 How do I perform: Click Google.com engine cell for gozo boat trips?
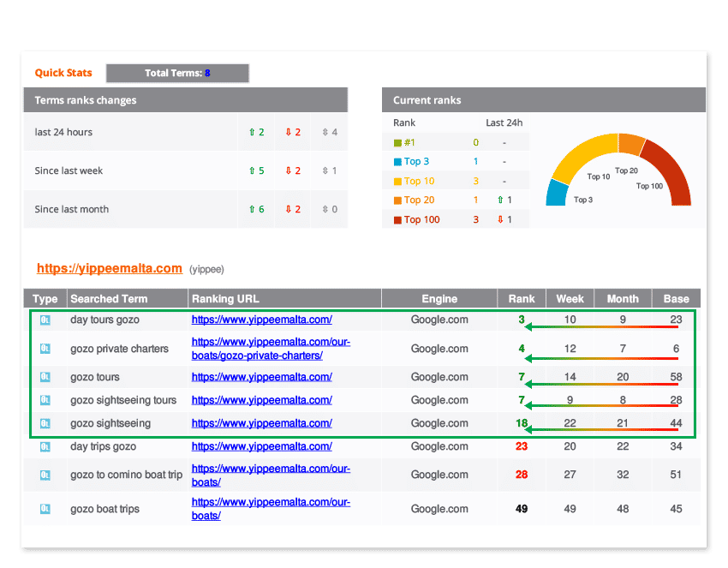(439, 509)
